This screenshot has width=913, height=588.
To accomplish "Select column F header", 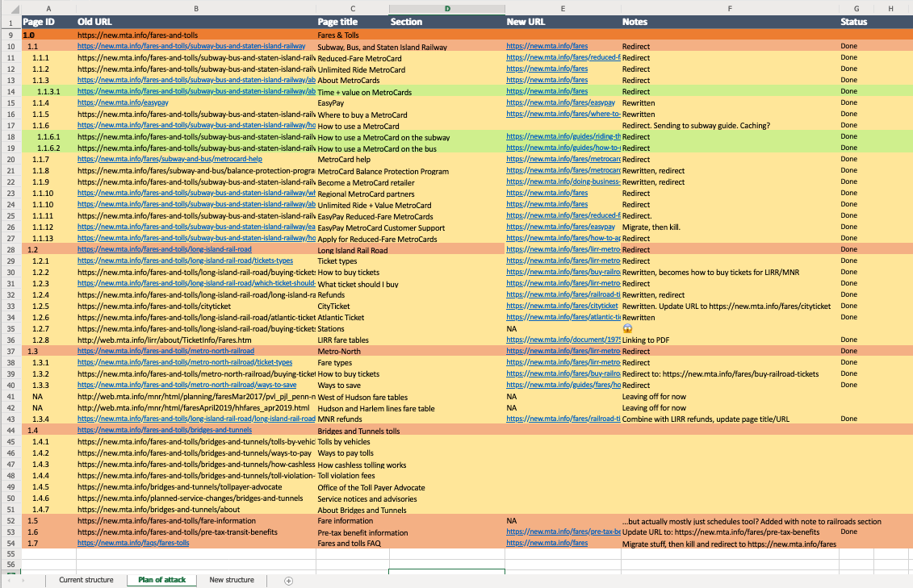I will tap(730, 9).
